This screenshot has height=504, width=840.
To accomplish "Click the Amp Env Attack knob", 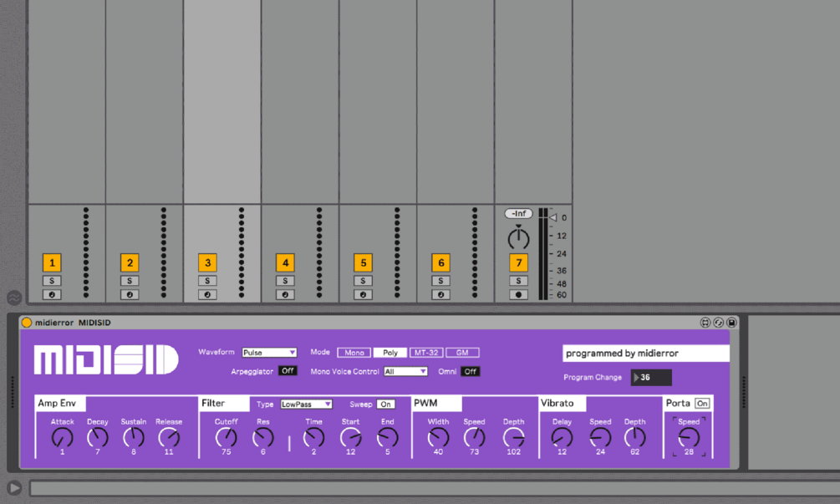I will pos(62,438).
